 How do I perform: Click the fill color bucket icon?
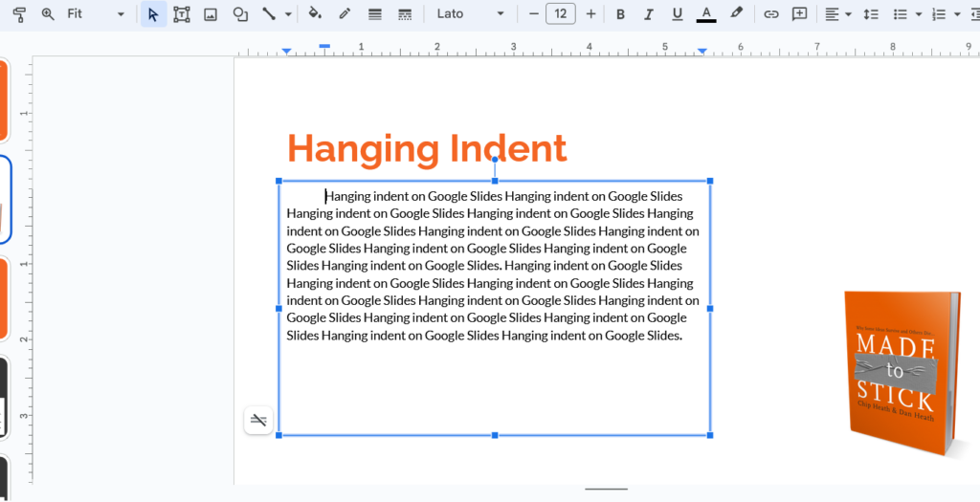pyautogui.click(x=315, y=14)
